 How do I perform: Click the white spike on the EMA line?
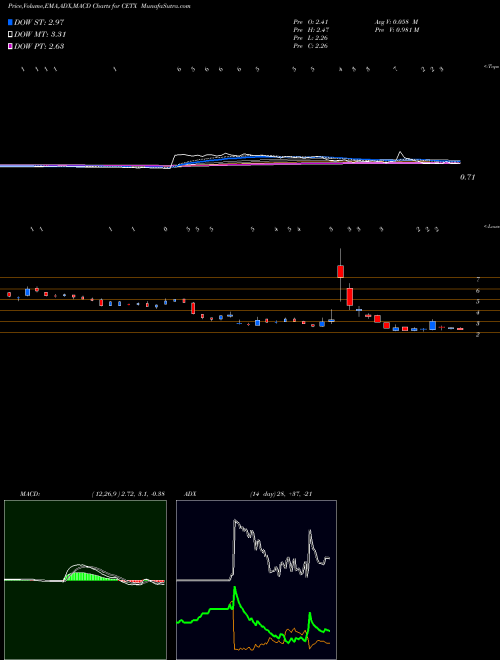coord(400,155)
